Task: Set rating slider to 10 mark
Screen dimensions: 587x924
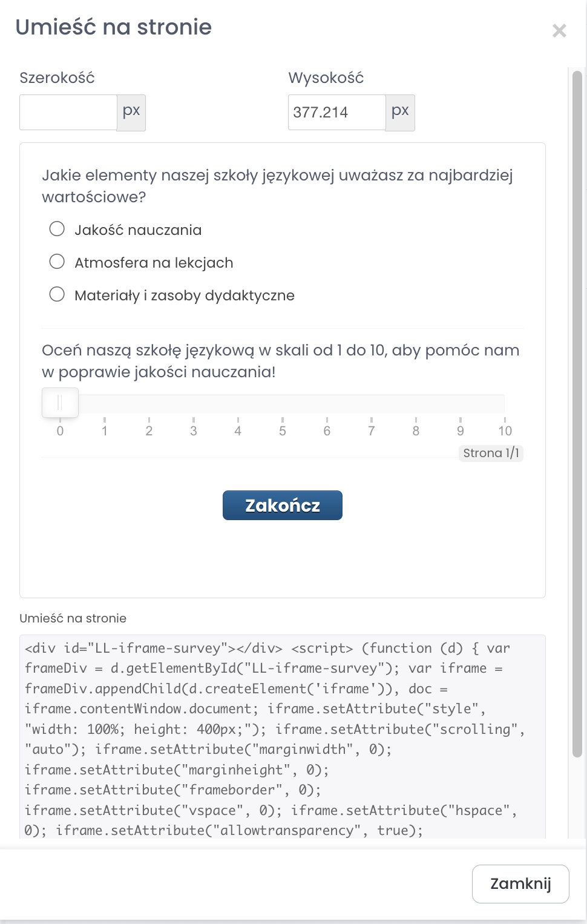Action: [x=504, y=404]
